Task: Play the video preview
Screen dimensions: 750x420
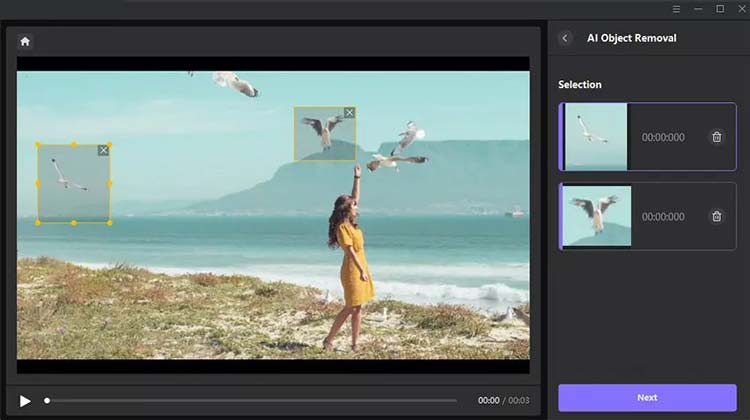Action: point(25,400)
